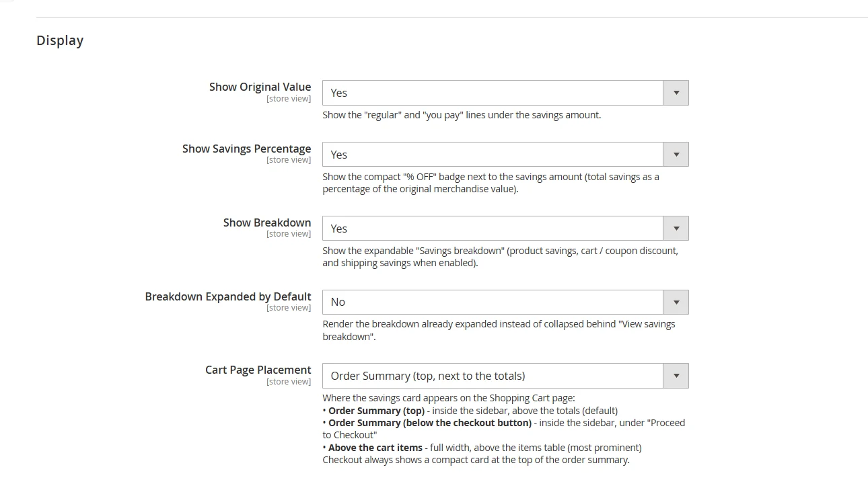
Task: Click "[store view]" under Breakdown Expanded by Default
Action: 289,308
